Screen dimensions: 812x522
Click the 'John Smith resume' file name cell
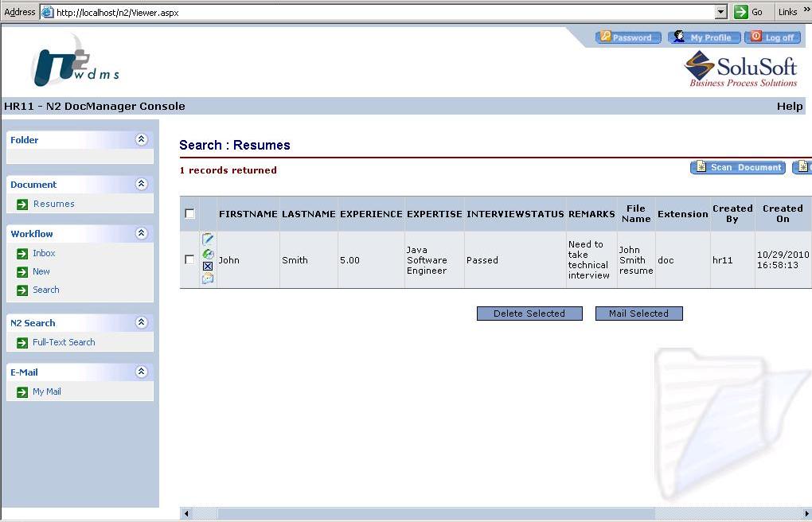tap(636, 260)
